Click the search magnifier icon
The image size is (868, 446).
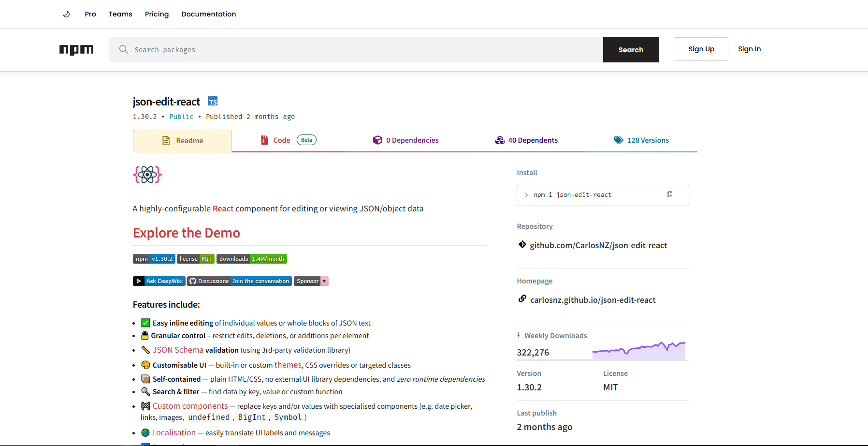[x=124, y=49]
